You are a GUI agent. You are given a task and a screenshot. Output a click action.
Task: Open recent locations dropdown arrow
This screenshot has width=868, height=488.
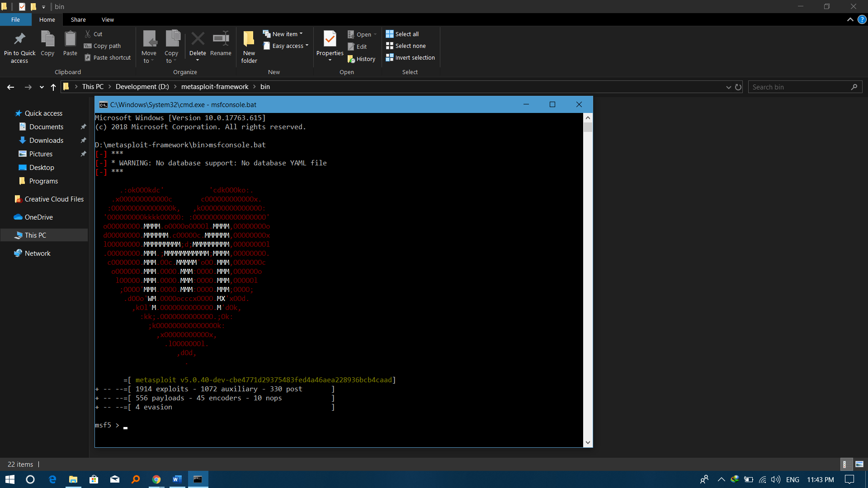click(x=42, y=87)
